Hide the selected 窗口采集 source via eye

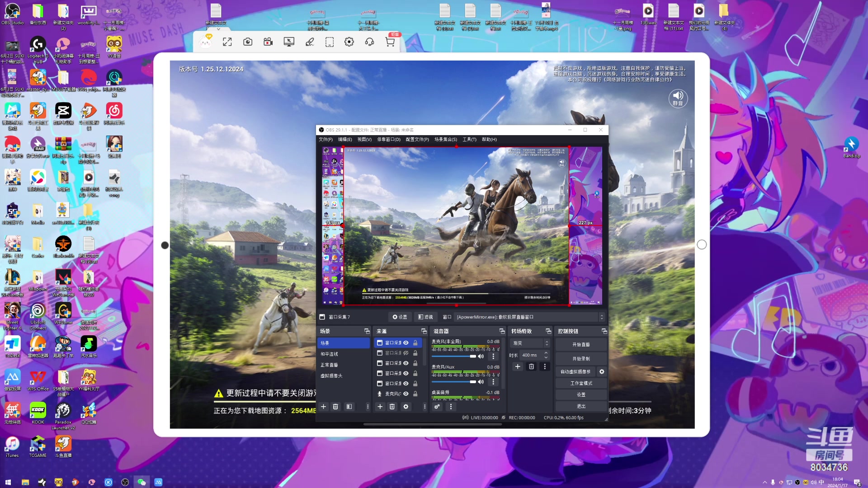tap(406, 343)
